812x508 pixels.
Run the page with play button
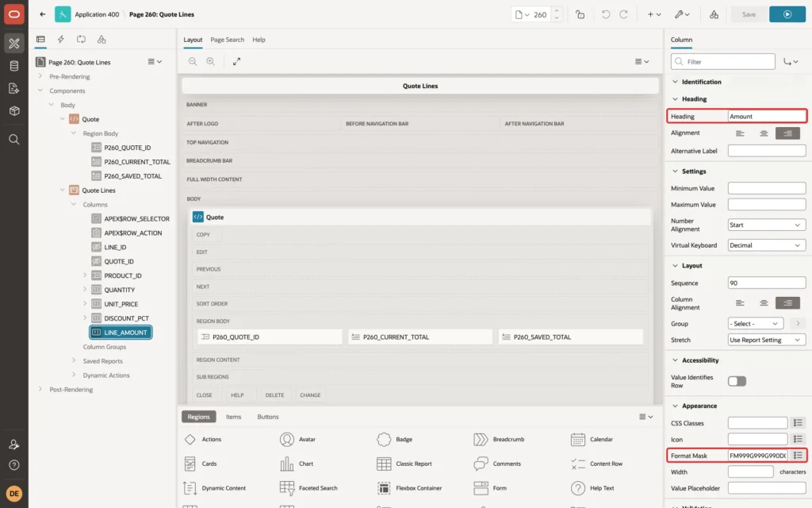click(787, 14)
